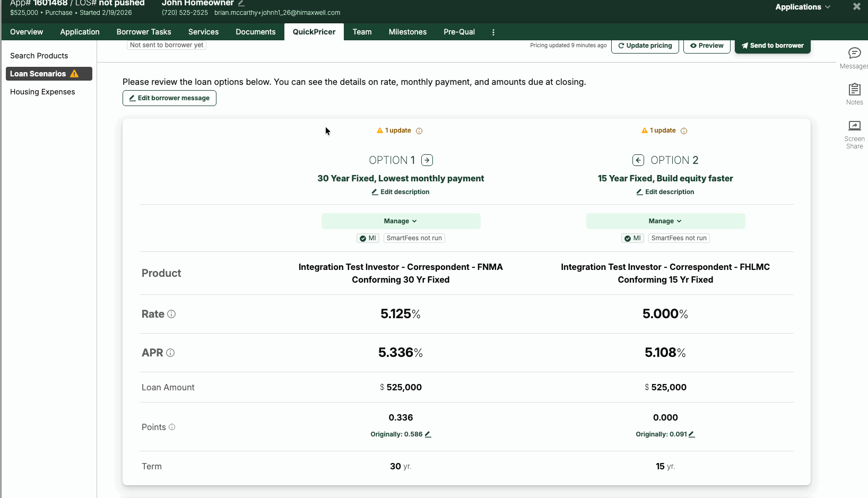Image resolution: width=868 pixels, height=498 pixels.
Task: Click info icon next to Rate
Action: pos(171,314)
